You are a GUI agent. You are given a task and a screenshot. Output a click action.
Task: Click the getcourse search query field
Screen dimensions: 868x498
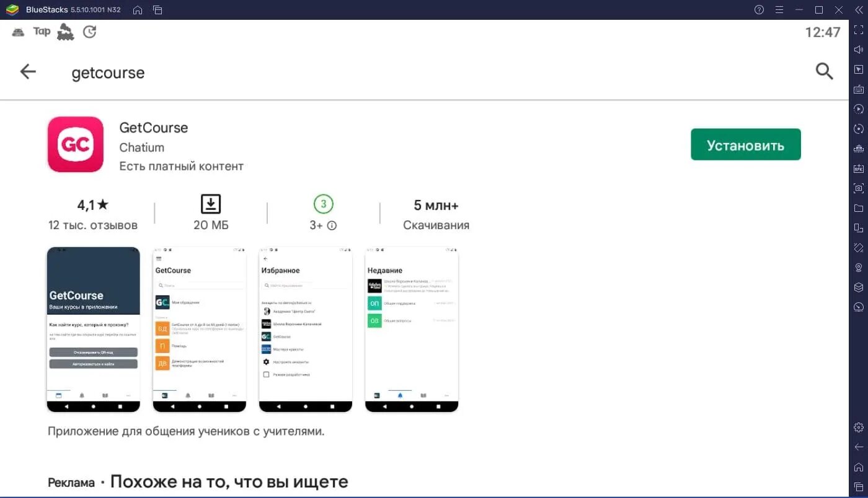(108, 72)
